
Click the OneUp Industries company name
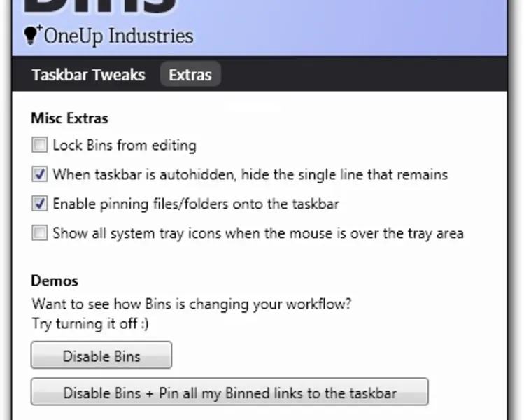click(x=118, y=35)
